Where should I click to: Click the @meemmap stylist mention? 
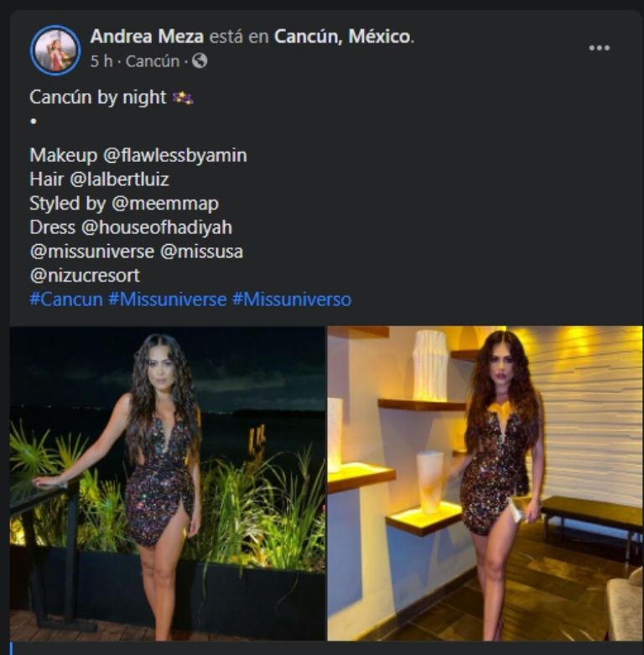165,204
